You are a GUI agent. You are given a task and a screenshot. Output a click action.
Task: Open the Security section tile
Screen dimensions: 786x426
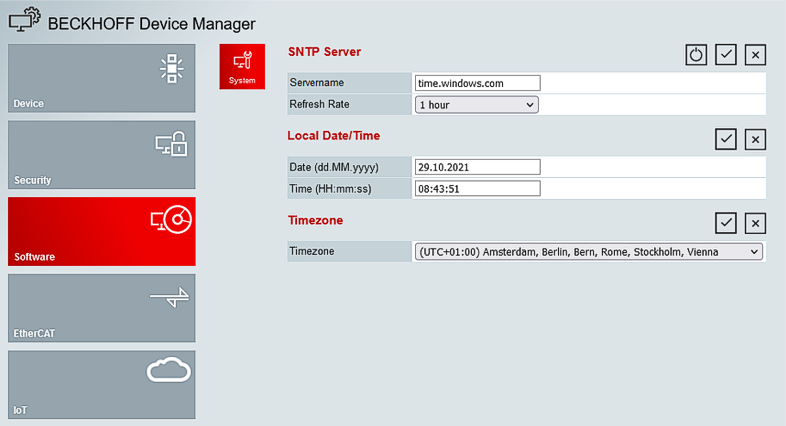(102, 155)
